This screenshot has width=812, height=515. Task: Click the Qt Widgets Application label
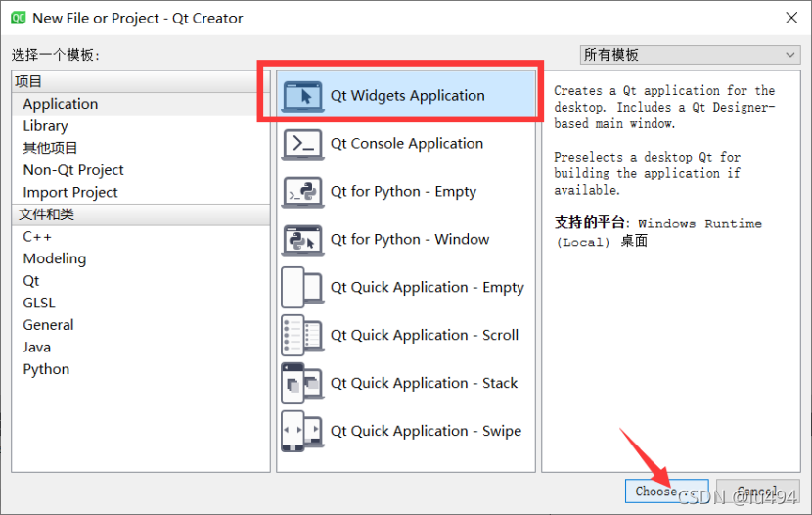coord(408,96)
